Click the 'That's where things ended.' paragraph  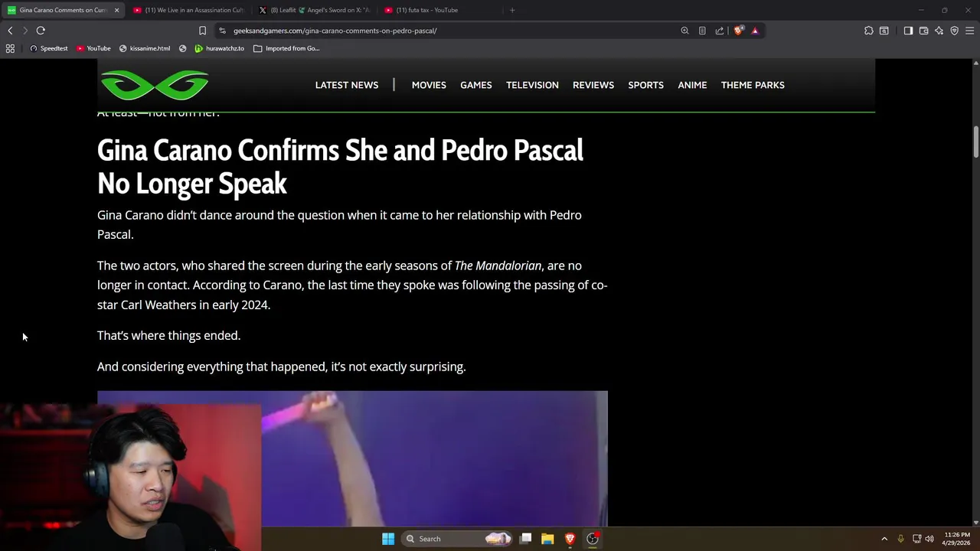168,335
